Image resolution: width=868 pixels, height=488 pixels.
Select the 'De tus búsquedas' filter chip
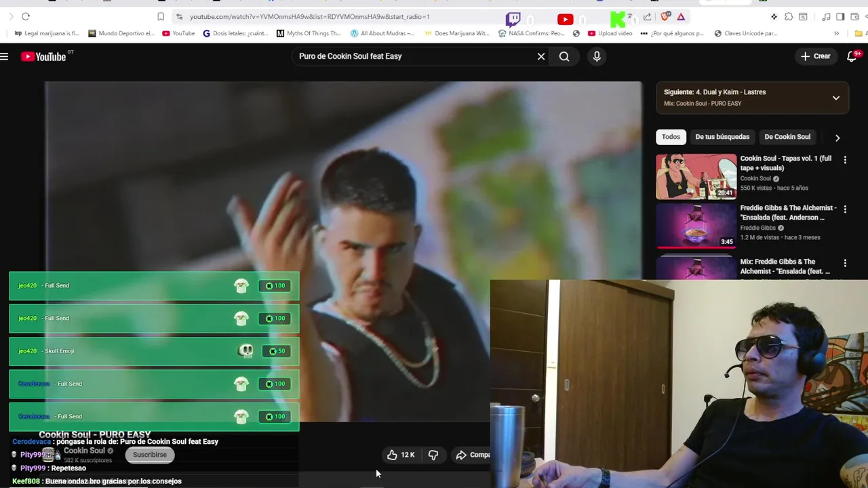tap(722, 137)
